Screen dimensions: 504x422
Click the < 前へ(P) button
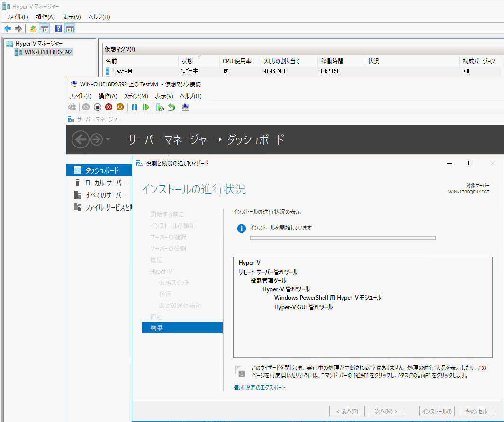pyautogui.click(x=347, y=411)
